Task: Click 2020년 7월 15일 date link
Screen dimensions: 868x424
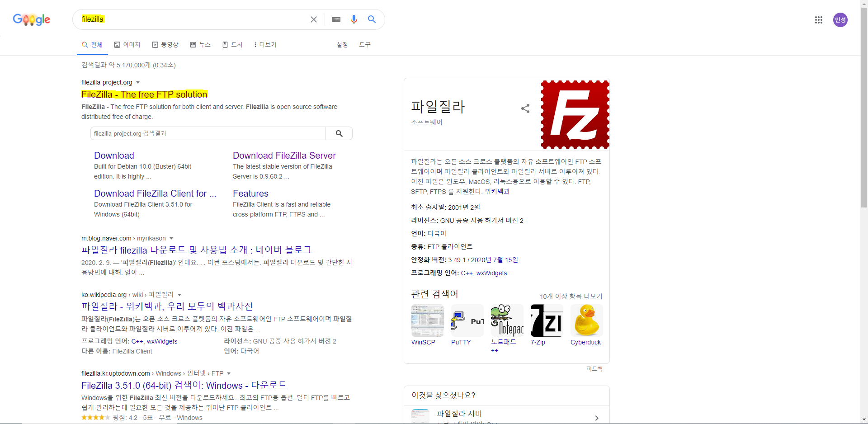Action: tap(495, 260)
